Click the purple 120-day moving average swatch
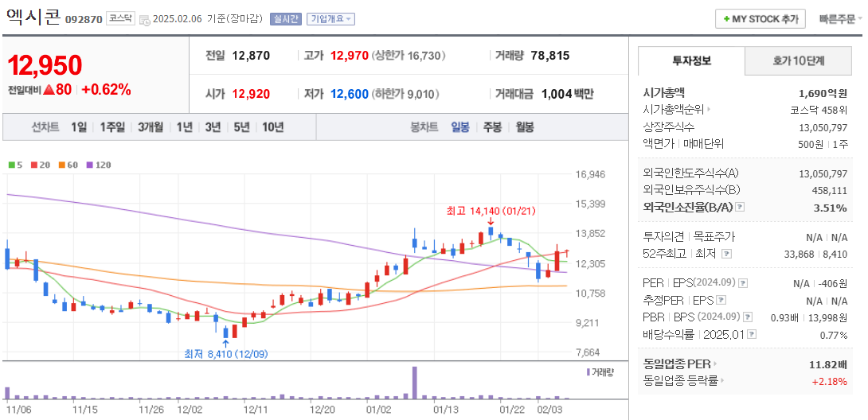Viewport: 868px width, 420px height. [x=90, y=165]
